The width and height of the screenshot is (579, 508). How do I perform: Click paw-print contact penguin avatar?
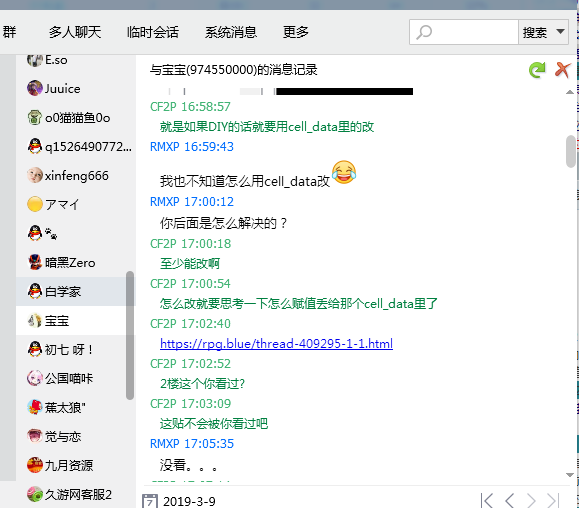35,233
